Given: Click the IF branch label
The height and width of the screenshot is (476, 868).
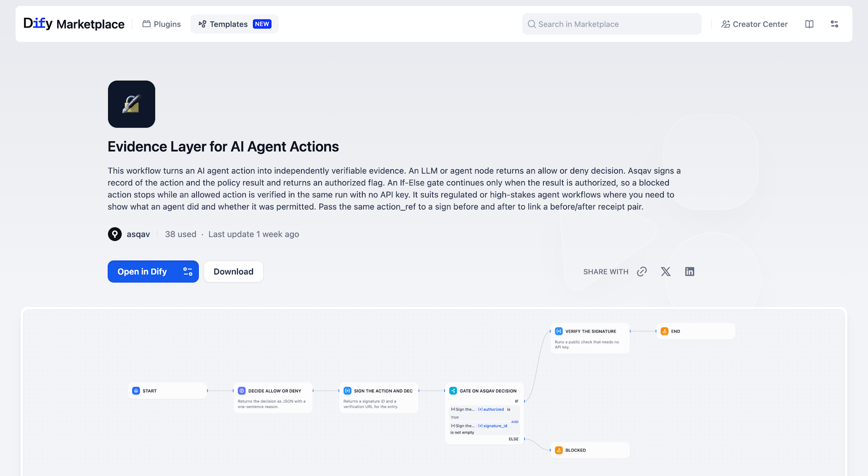Looking at the screenshot, I should point(517,401).
